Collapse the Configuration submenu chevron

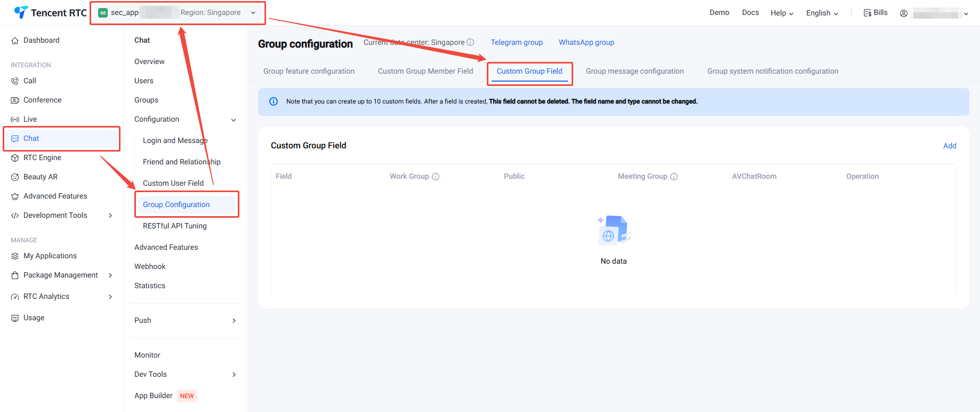(234, 120)
